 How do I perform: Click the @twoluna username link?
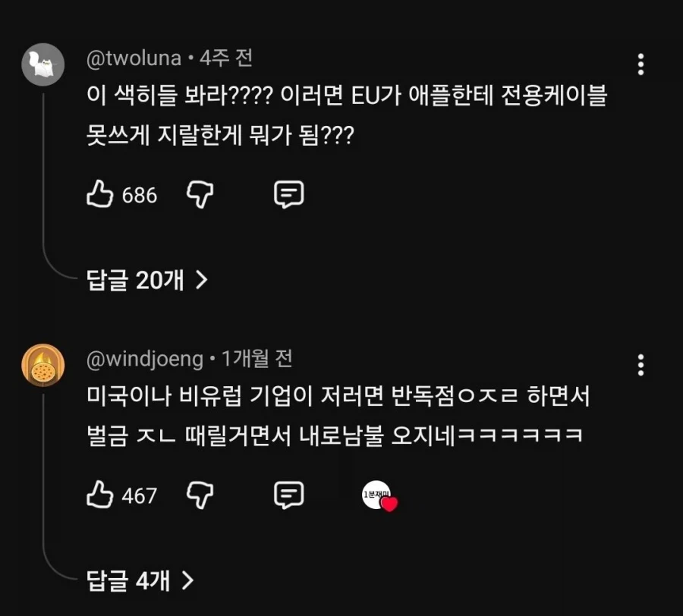tap(134, 58)
